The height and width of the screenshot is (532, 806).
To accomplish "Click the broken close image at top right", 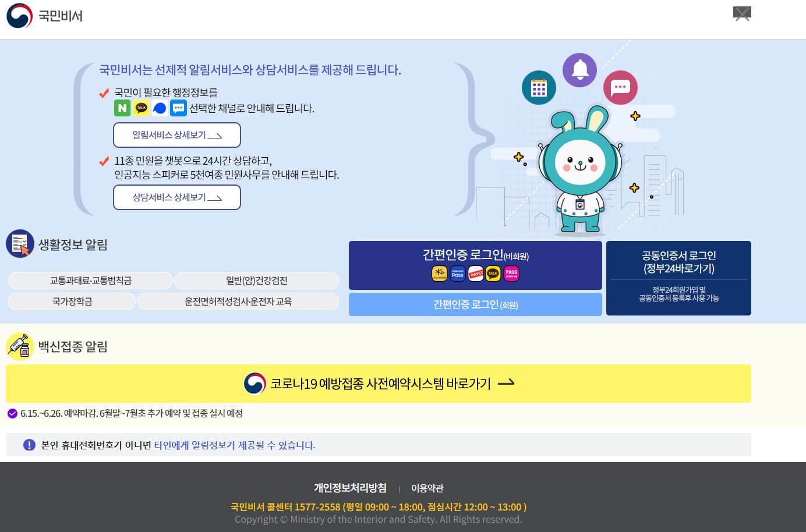I will pos(742,13).
